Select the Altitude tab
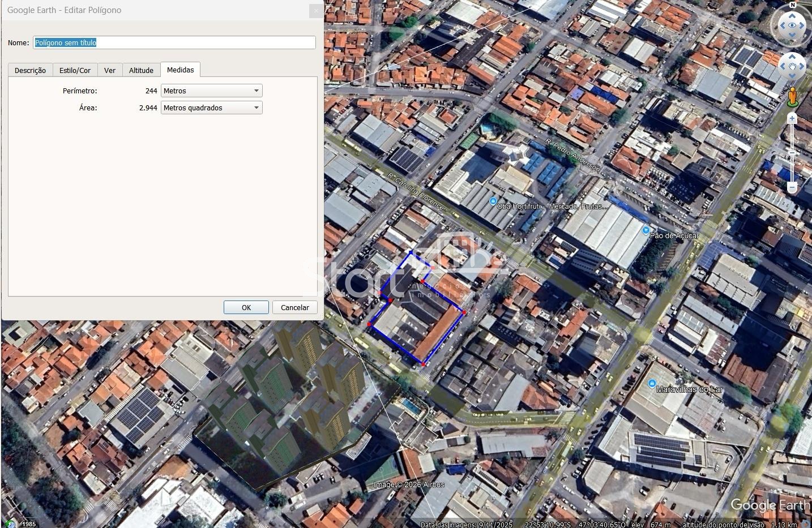Image resolution: width=812 pixels, height=528 pixels. click(141, 70)
